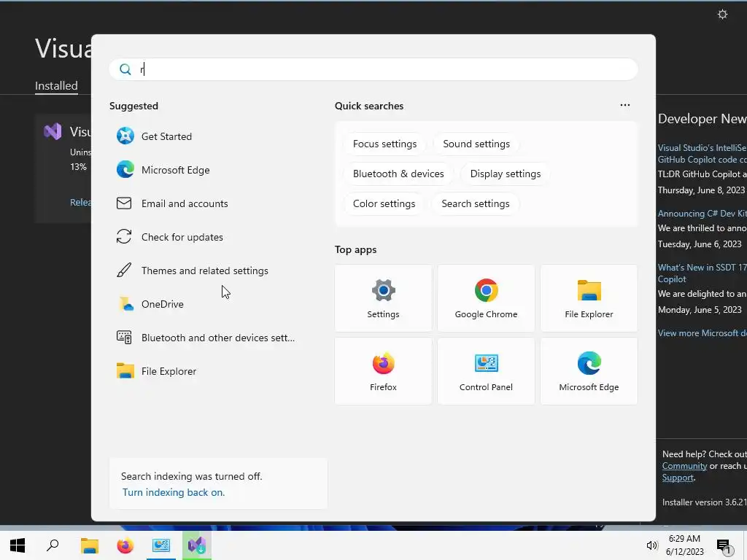
Task: Open File Explorer tile in Top apps
Action: (589, 298)
